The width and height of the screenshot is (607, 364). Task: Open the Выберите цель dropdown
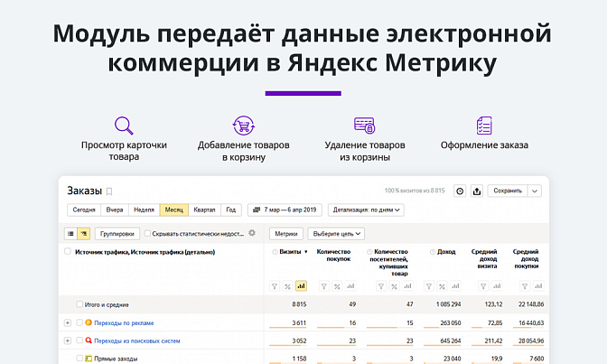336,234
